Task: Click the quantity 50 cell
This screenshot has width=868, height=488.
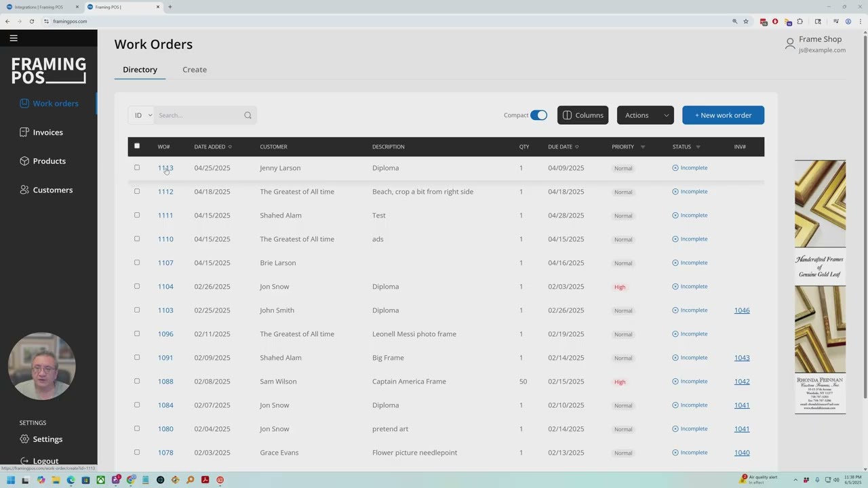Action: [x=523, y=382]
